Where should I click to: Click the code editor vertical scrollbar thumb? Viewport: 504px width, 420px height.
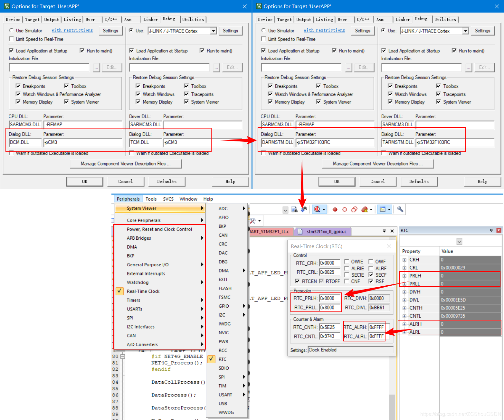click(392, 406)
